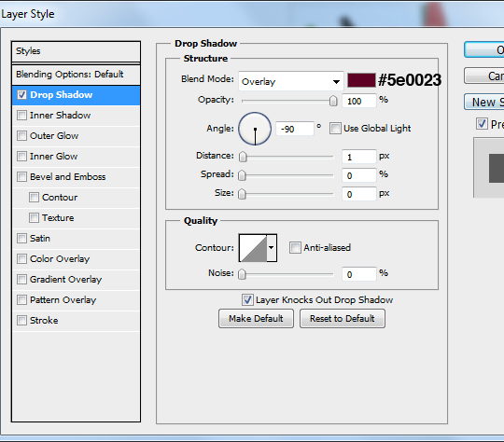504x442 pixels.
Task: Select the Satin style row
Action: (x=76, y=239)
